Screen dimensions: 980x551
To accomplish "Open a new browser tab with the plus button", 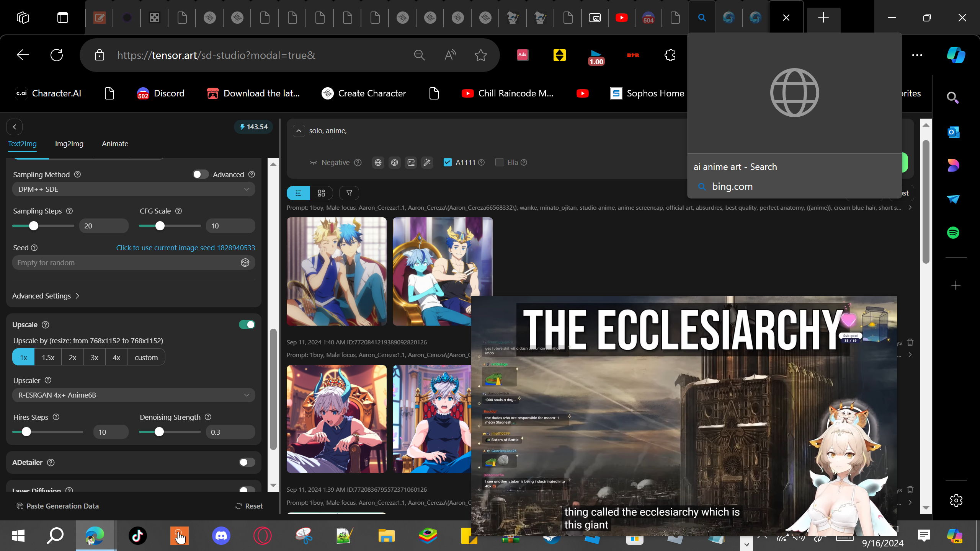I will click(823, 18).
